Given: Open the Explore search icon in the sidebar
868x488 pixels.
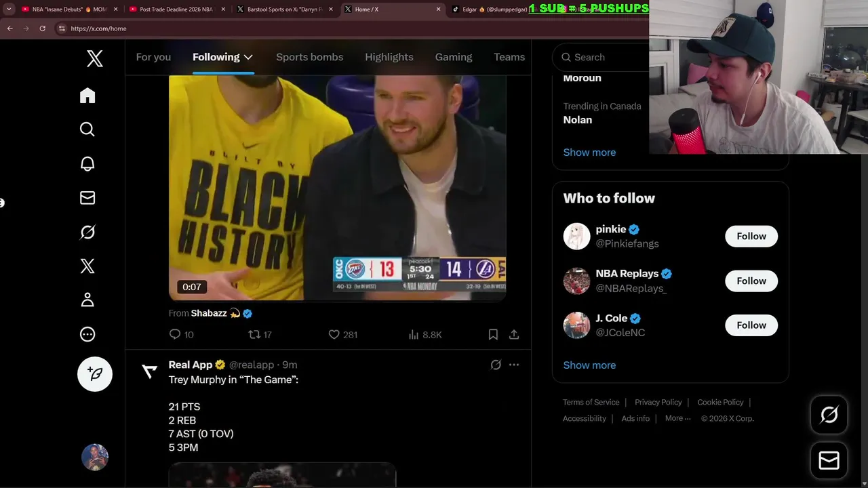Looking at the screenshot, I should [87, 129].
